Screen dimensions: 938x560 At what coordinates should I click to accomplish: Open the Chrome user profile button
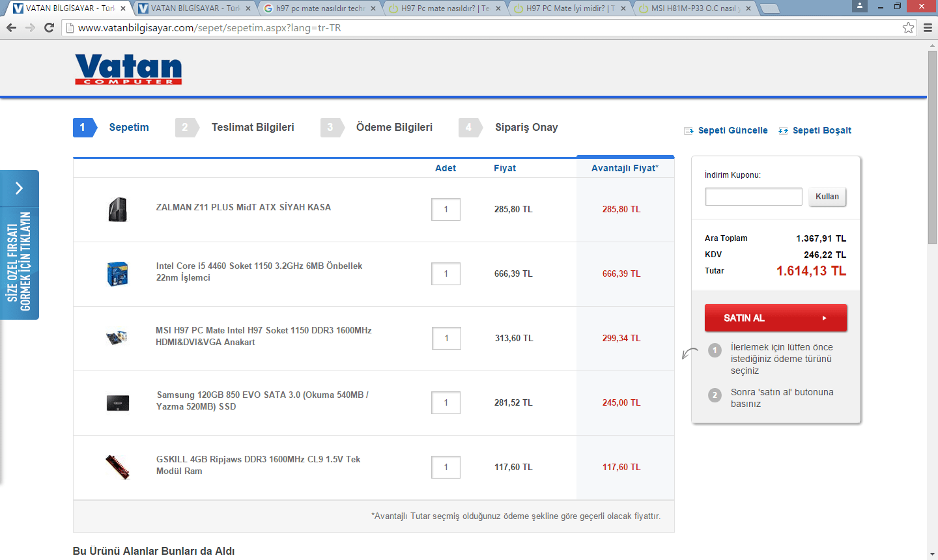tap(860, 6)
